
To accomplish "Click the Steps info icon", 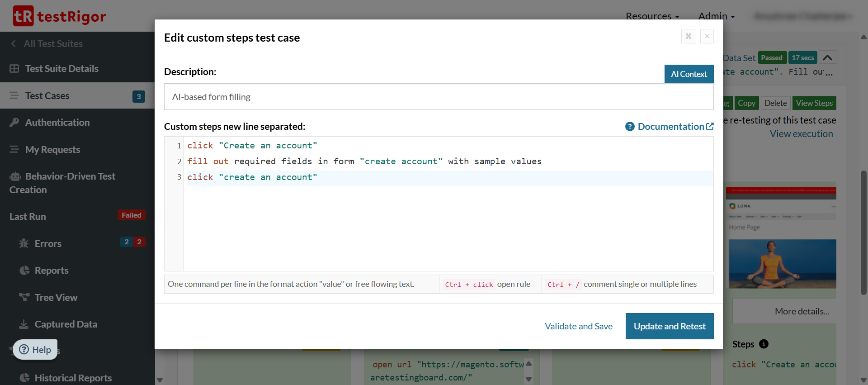I will click(764, 344).
